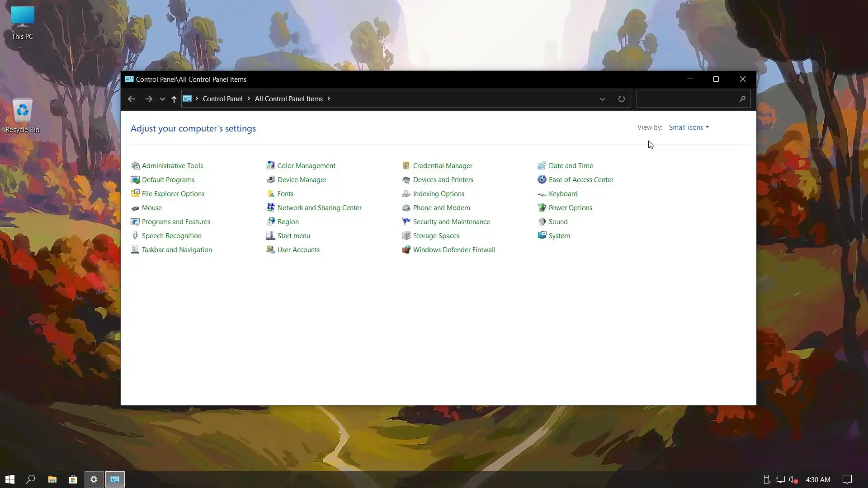Click the Fonts folder icon
The image size is (868, 488).
[270, 193]
